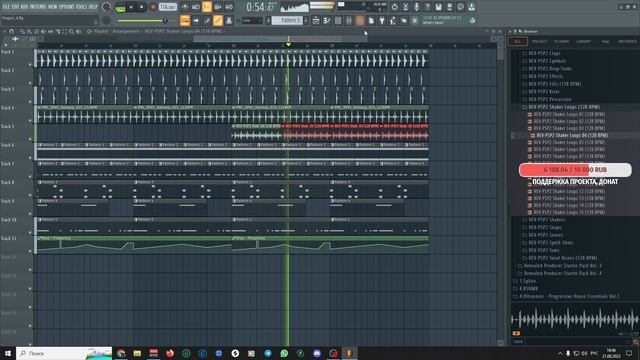Click the microphone one-click recording icon
The width and height of the screenshot is (640, 360).
point(416,7)
